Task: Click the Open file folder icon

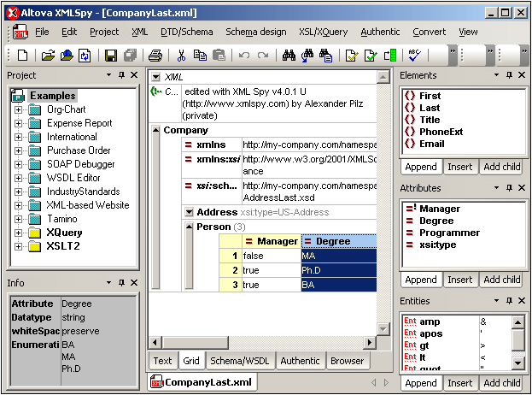Action: 48,55
